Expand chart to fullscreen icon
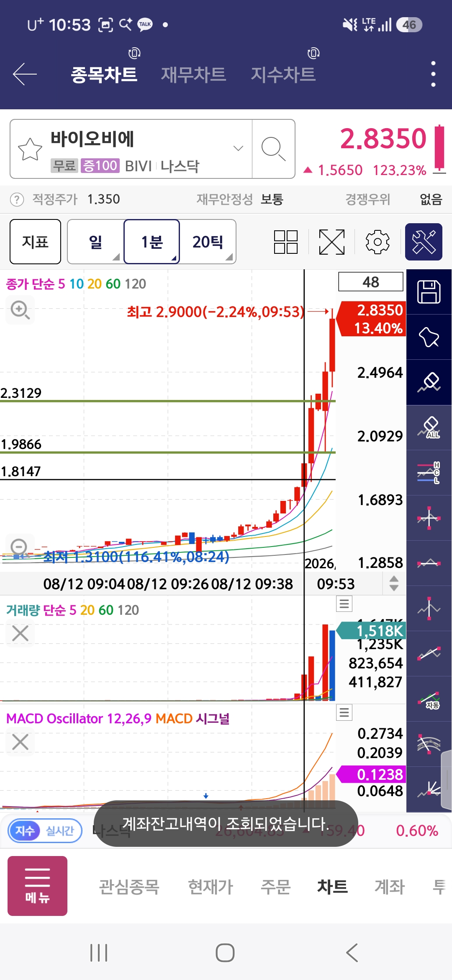452x980 pixels. click(x=332, y=242)
